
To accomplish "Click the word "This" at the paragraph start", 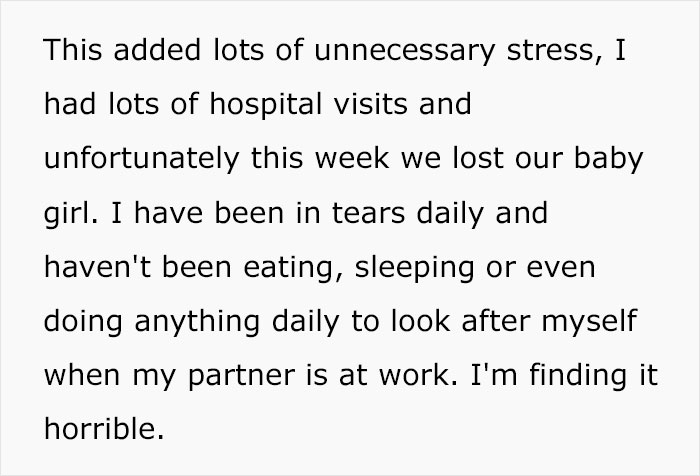I will pos(72,49).
